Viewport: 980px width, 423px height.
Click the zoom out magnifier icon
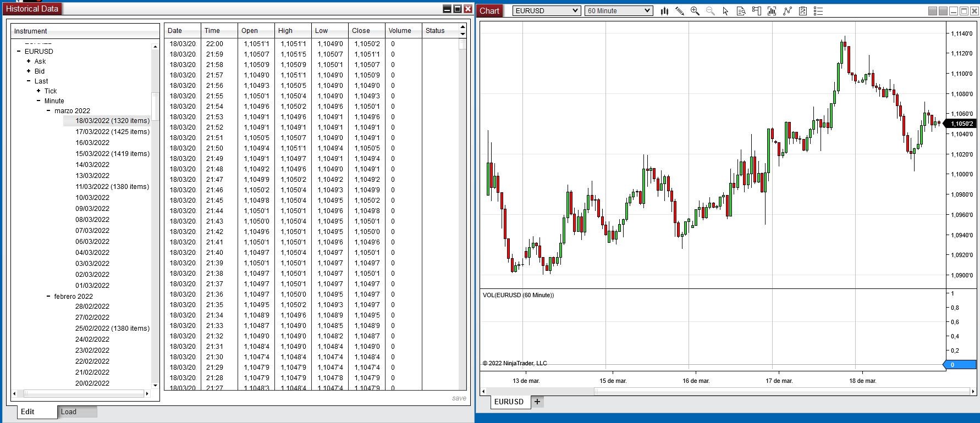click(x=711, y=11)
